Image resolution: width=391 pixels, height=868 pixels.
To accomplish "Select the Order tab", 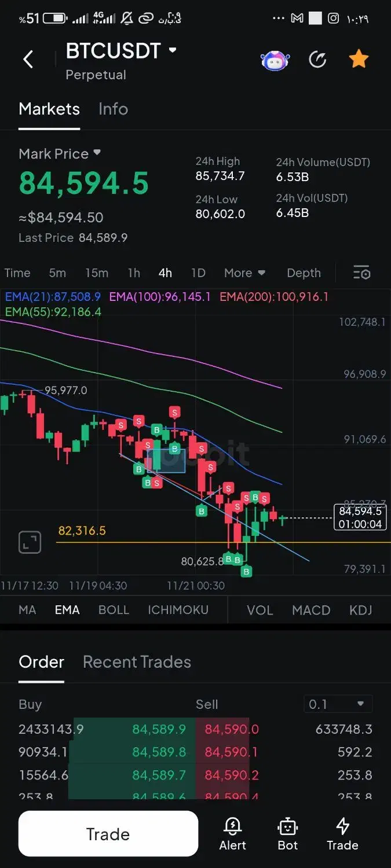I will click(41, 662).
